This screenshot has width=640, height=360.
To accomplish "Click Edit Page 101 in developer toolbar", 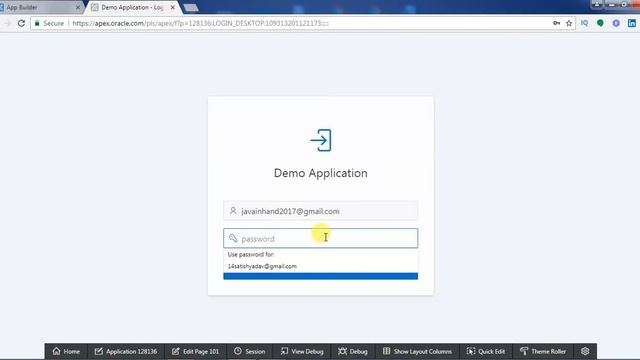I will [x=196, y=351].
